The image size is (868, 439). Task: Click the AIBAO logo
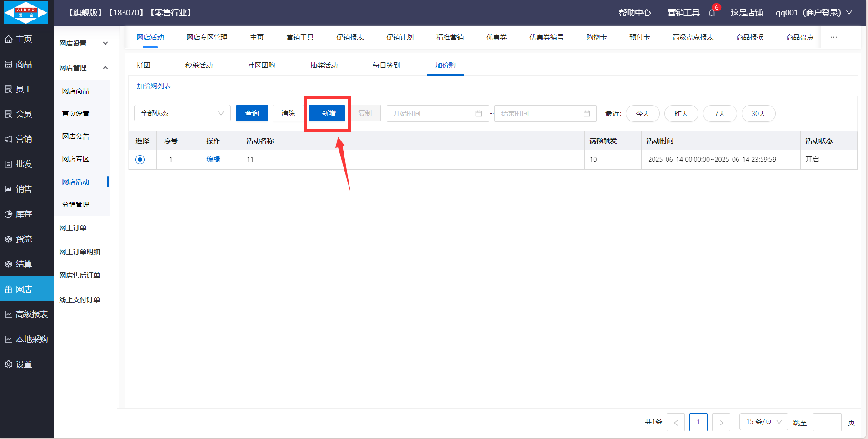point(26,13)
